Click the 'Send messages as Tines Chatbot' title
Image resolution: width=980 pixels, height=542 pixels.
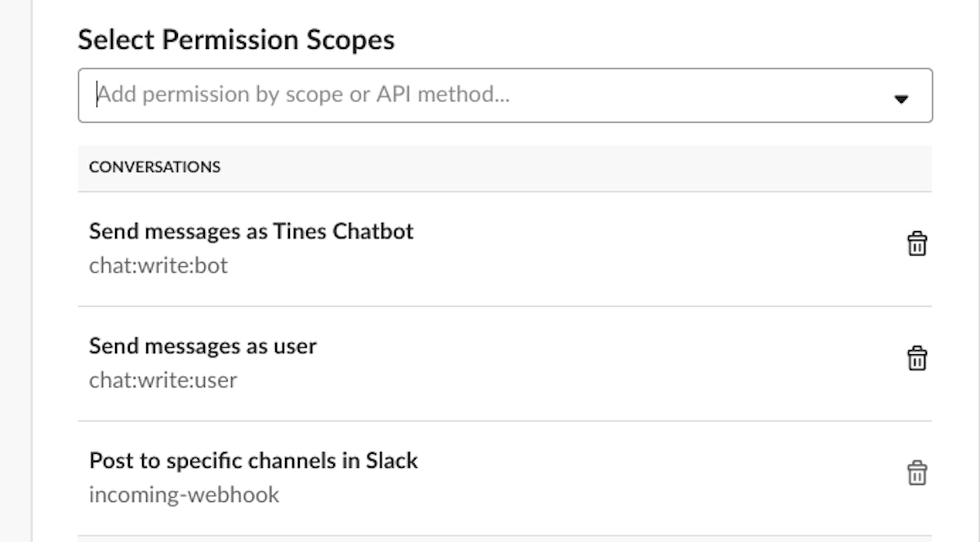[x=251, y=232]
